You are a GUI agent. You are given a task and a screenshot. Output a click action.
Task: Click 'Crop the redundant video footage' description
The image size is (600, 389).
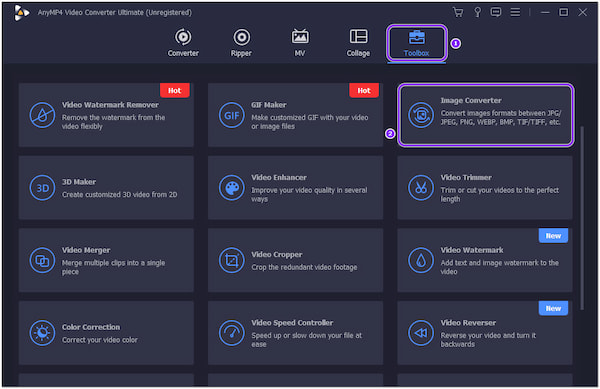click(304, 267)
